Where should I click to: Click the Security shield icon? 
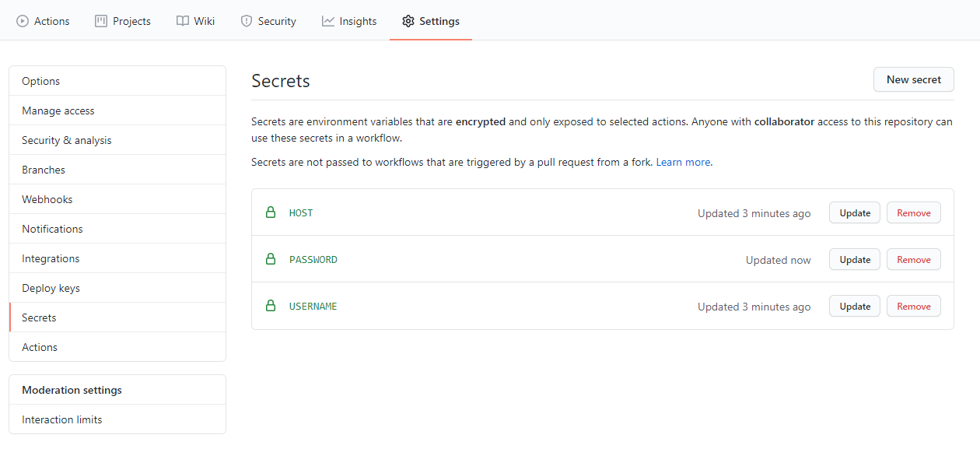246,21
